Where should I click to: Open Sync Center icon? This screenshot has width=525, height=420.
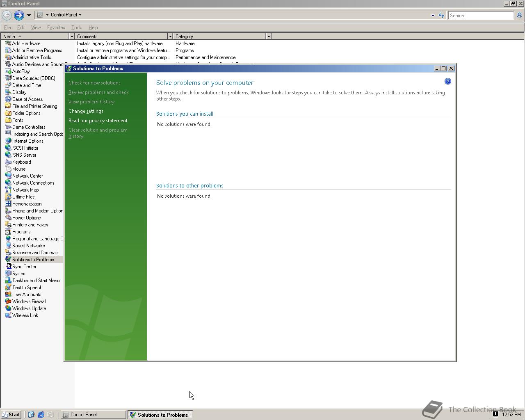(x=8, y=267)
